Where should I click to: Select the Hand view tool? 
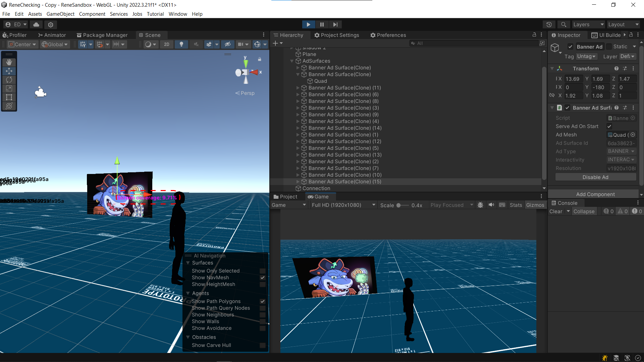(9, 62)
